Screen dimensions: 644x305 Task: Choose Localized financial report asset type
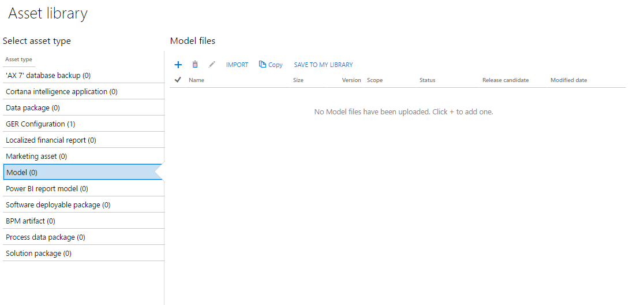coord(51,140)
